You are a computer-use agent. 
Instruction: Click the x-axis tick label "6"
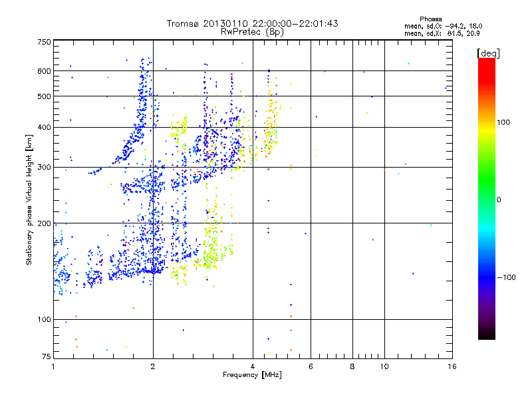pyautogui.click(x=311, y=366)
